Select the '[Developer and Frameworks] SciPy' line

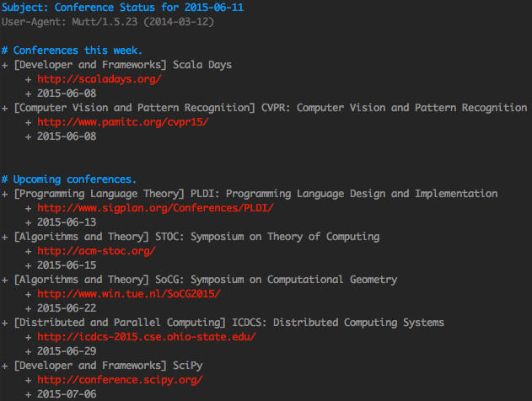102,366
